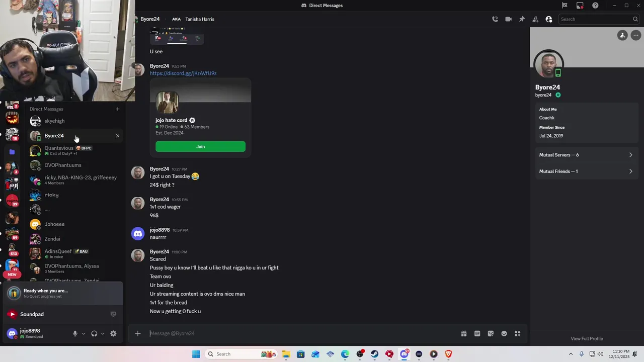
Task: Open the Johoeee conversation
Action: pos(74,224)
